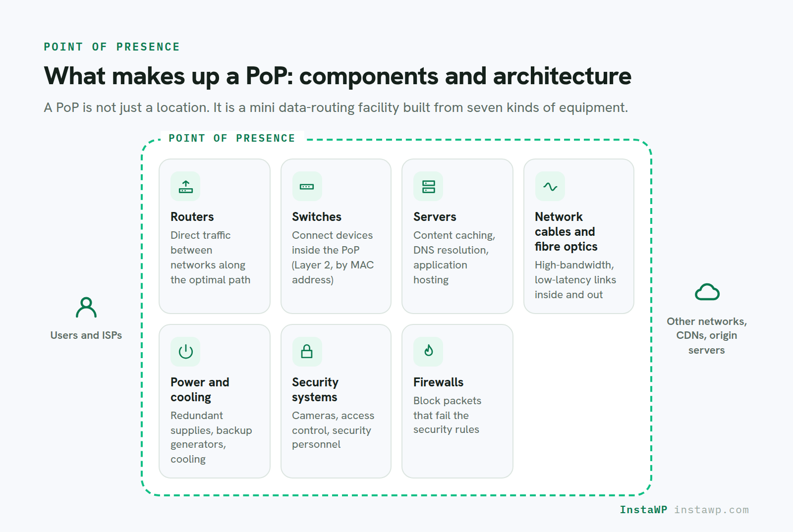Click the network cables waveform icon
Image resolution: width=793 pixels, height=532 pixels.
[x=550, y=187]
